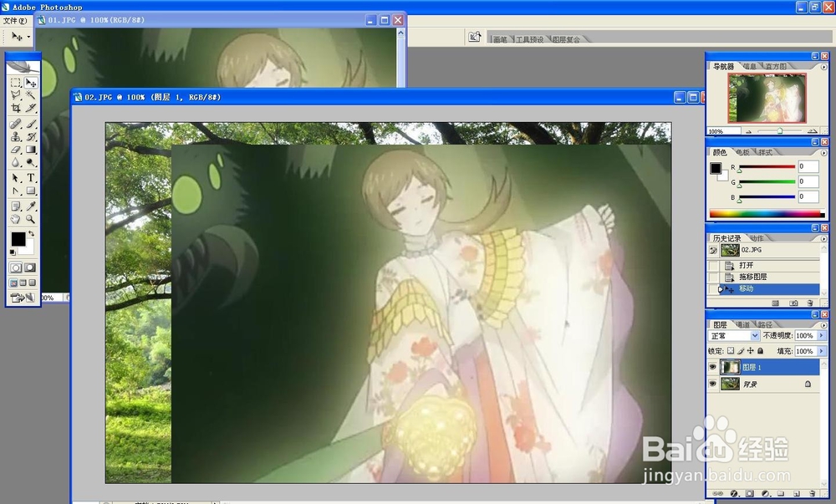Add layer style from Layers panel bottom
The height and width of the screenshot is (504, 836).
[734, 493]
